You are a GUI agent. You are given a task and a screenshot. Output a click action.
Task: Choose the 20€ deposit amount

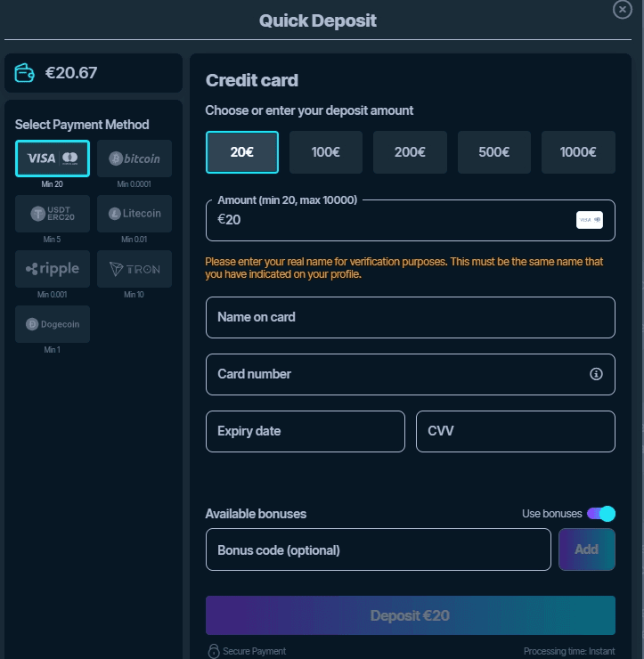(242, 152)
